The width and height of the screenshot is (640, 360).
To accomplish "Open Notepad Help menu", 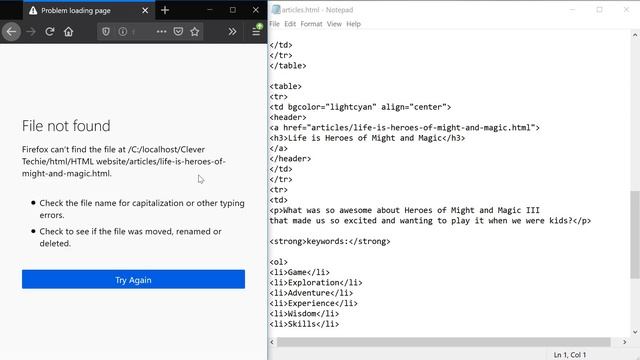I will pyautogui.click(x=353, y=24).
